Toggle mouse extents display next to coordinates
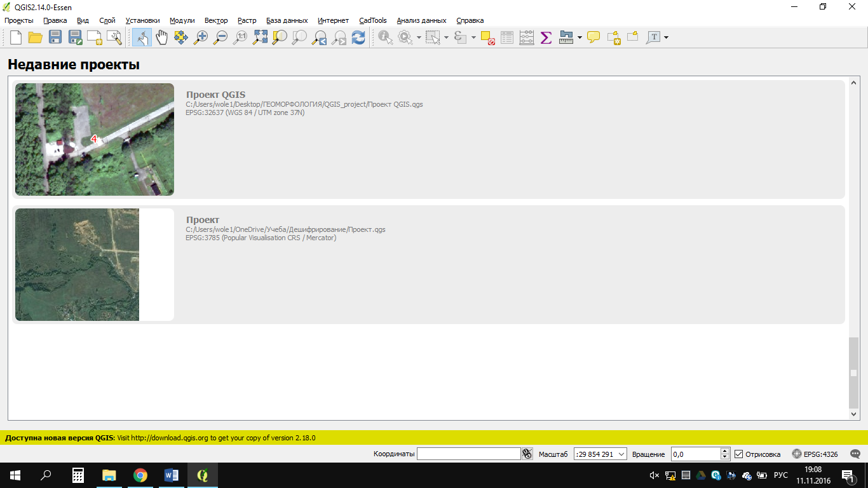This screenshot has width=868, height=488. pyautogui.click(x=527, y=454)
